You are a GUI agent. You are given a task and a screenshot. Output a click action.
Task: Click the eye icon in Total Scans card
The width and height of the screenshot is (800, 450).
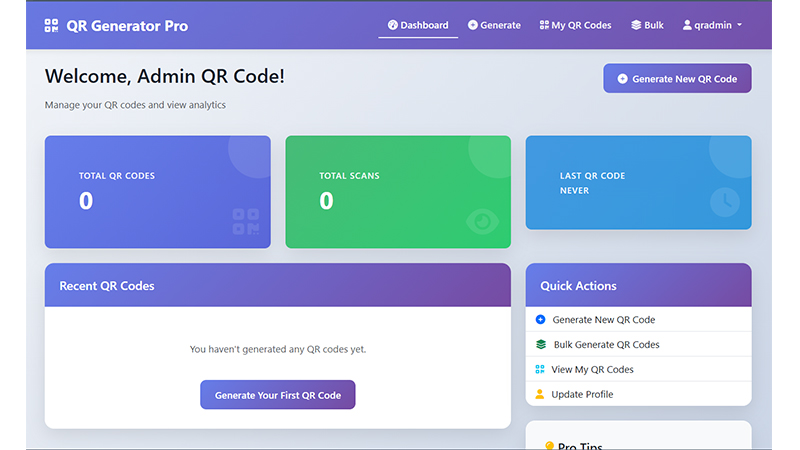(482, 221)
